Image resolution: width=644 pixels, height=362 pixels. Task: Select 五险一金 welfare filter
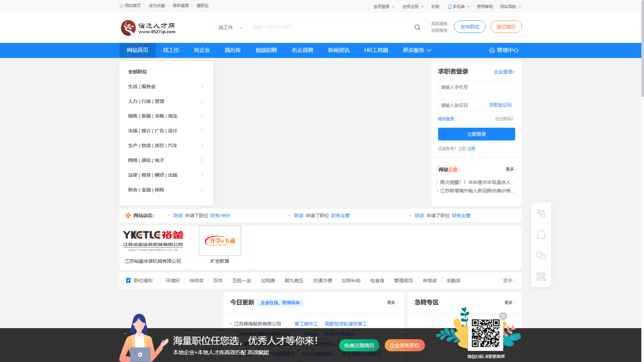tap(241, 281)
